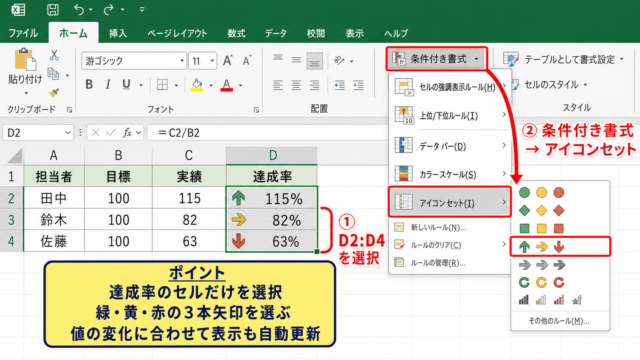The width and height of the screenshot is (640, 360).
Task: Click the Insert Function fx icon
Action: point(127,133)
